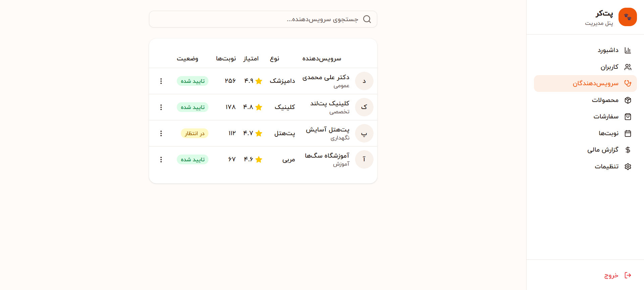Click the gear icon next to تنظیمات

(x=628, y=167)
